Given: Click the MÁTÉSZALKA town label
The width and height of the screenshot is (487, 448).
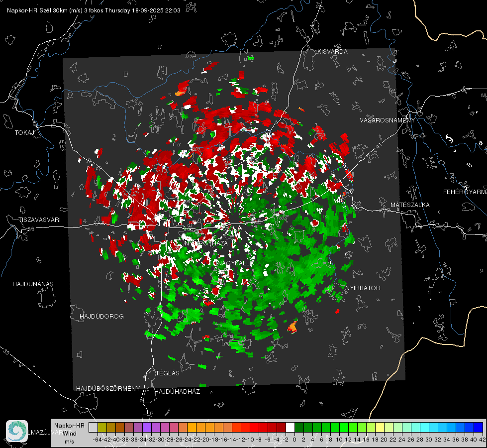Looking at the screenshot, I should (410, 205).
